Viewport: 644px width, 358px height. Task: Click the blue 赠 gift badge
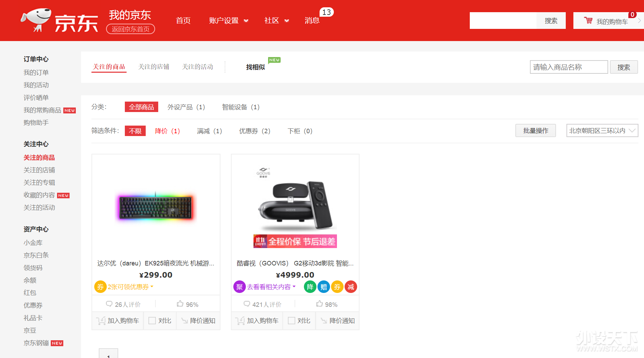(323, 287)
